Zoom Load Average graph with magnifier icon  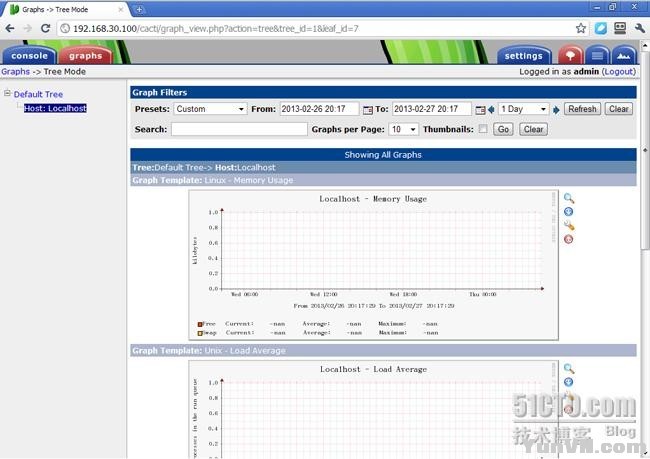click(569, 369)
